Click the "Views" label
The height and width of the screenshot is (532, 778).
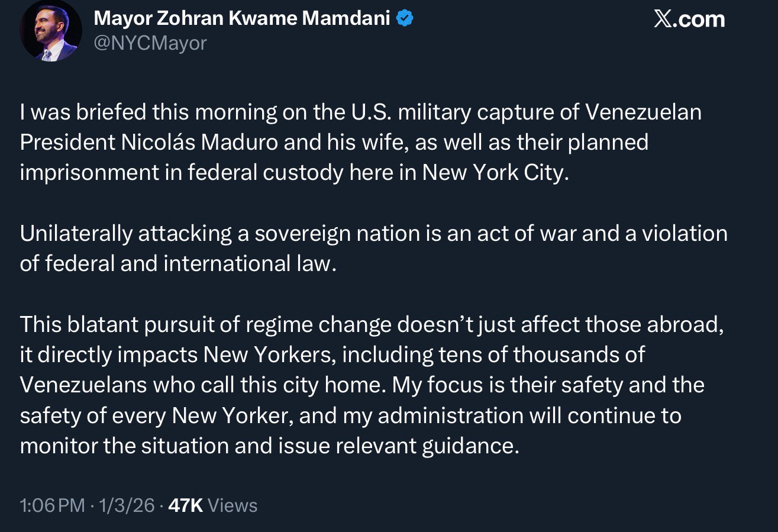(233, 505)
